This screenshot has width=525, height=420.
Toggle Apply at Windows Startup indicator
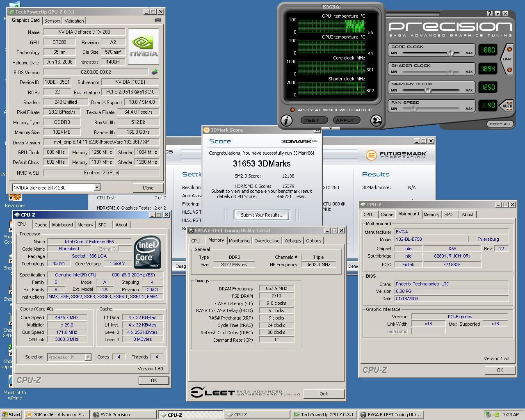[292, 110]
